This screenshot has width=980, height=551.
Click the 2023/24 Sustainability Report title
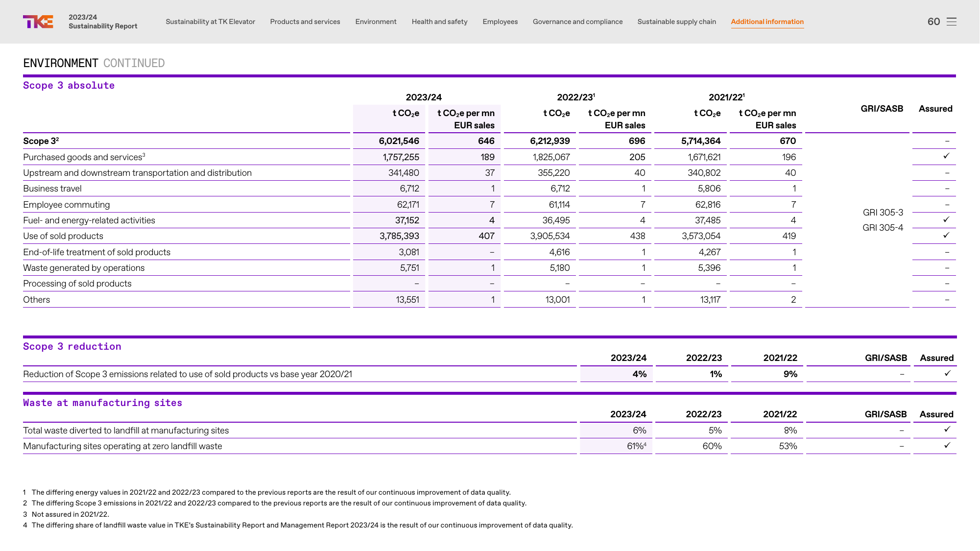click(x=103, y=22)
